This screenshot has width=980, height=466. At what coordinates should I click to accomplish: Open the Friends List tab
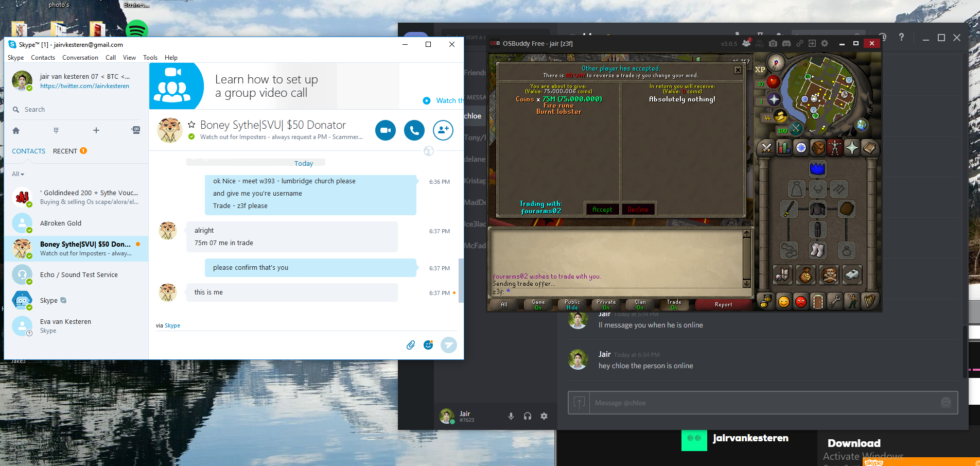(784, 301)
